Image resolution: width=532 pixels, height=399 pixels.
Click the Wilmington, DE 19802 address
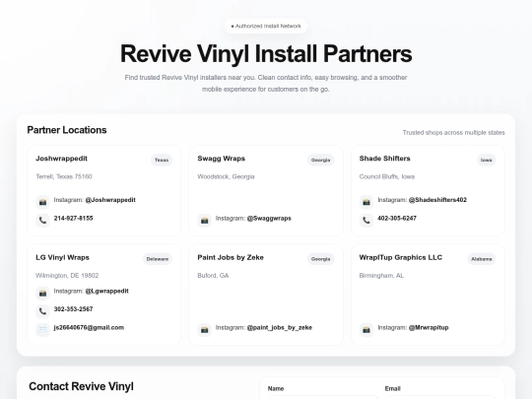tap(67, 276)
